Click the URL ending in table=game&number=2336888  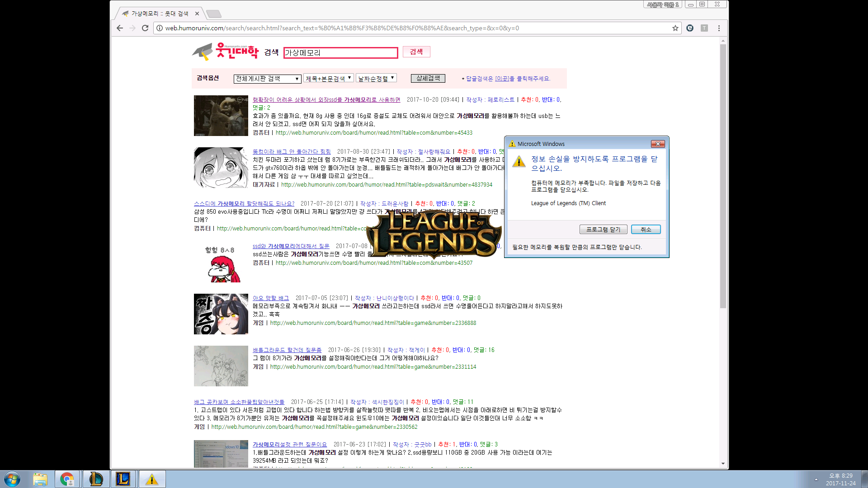373,323
